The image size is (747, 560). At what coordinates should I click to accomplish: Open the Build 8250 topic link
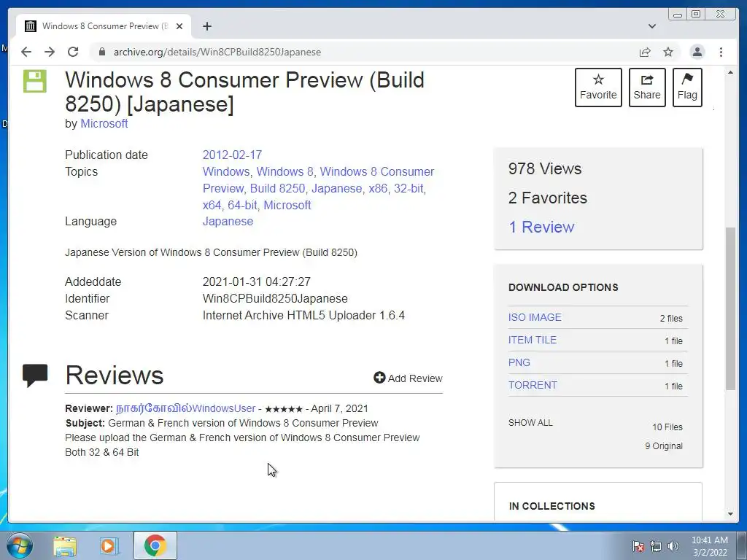277,189
